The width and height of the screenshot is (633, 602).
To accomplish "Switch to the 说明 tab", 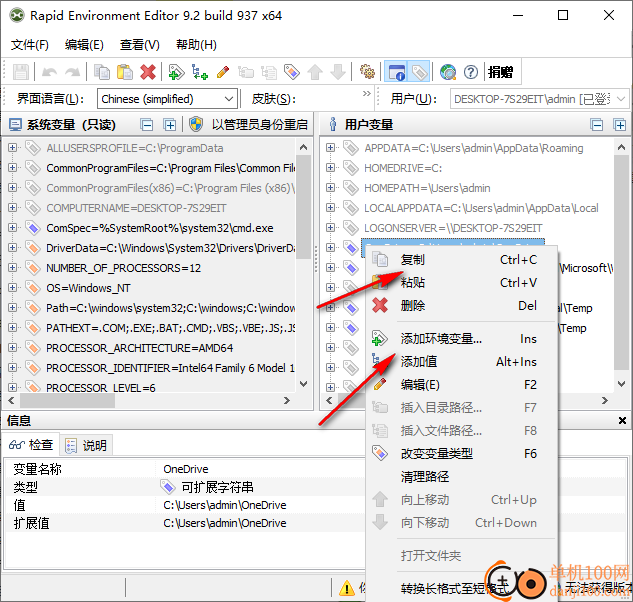I will (86, 445).
